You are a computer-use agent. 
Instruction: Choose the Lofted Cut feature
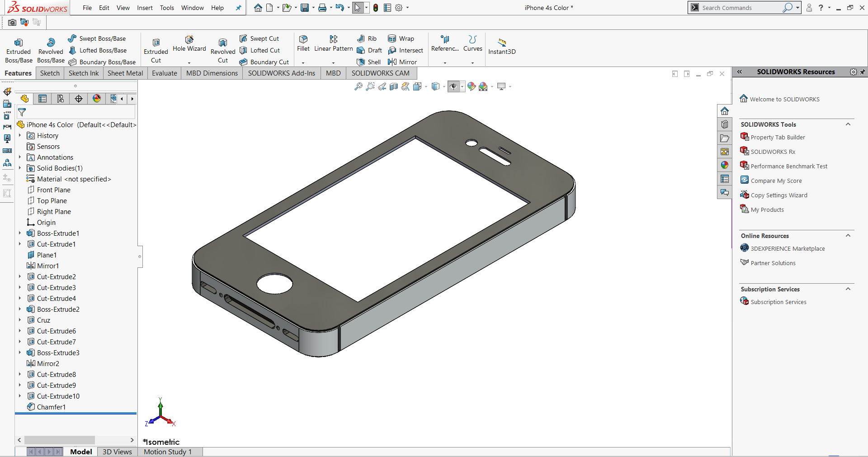[x=260, y=50]
